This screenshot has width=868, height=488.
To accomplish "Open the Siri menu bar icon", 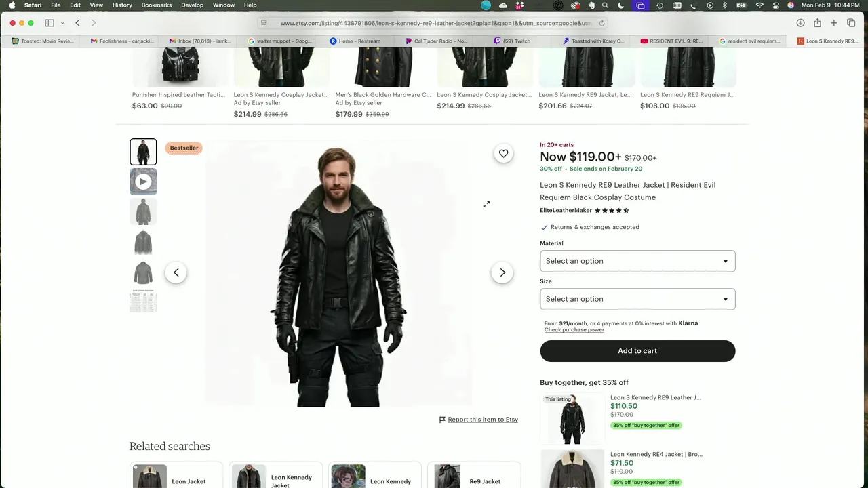I will click(791, 5).
